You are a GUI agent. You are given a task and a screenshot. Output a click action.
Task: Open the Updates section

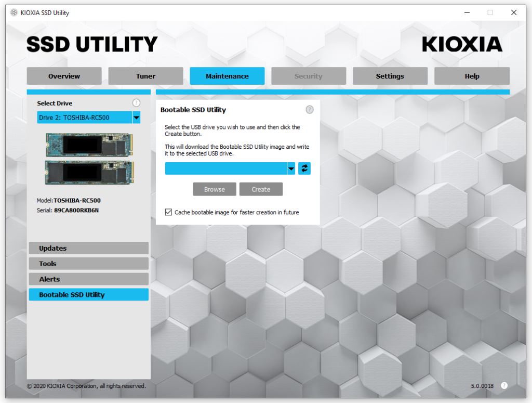coord(88,248)
